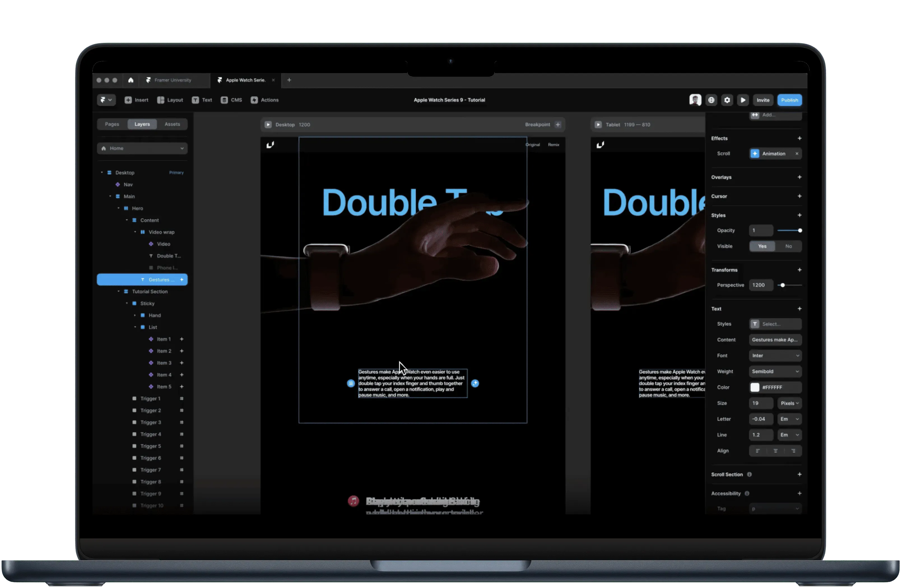Viewport: 902px width, 588px height.
Task: Add a Breakpoint with plus icon
Action: pos(558,125)
